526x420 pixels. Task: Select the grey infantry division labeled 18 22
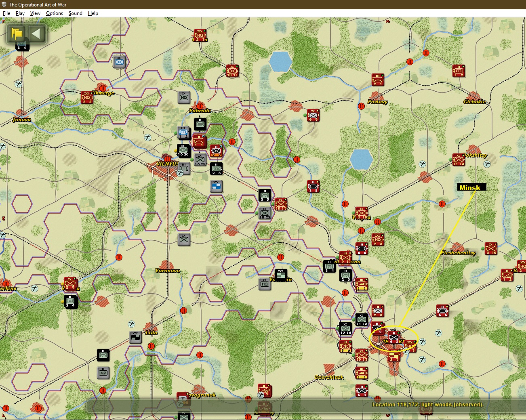tap(265, 213)
